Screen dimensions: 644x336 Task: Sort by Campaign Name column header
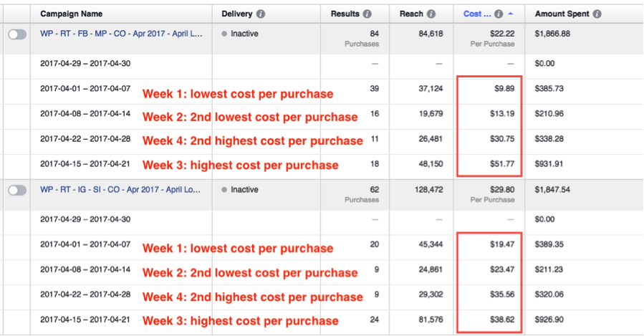click(x=71, y=14)
